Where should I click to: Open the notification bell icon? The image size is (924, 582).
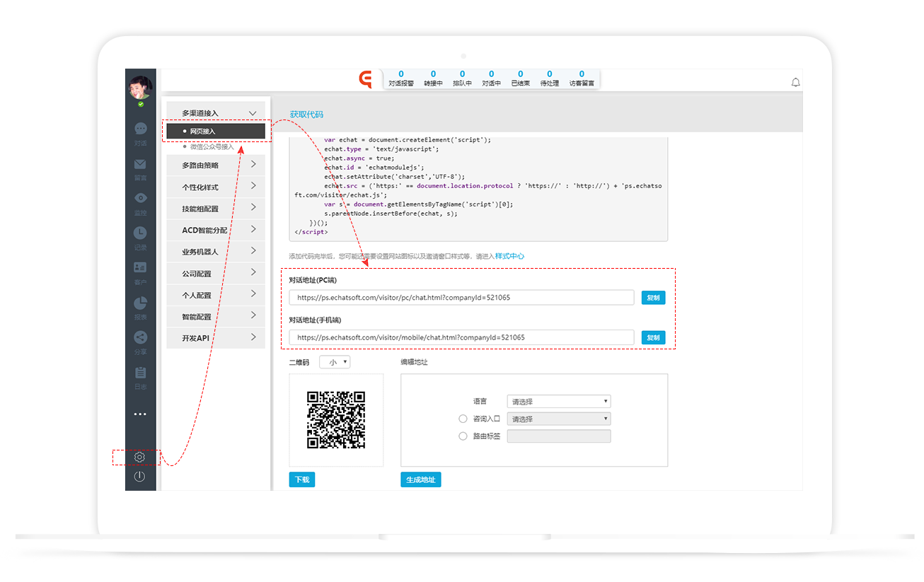click(x=795, y=82)
